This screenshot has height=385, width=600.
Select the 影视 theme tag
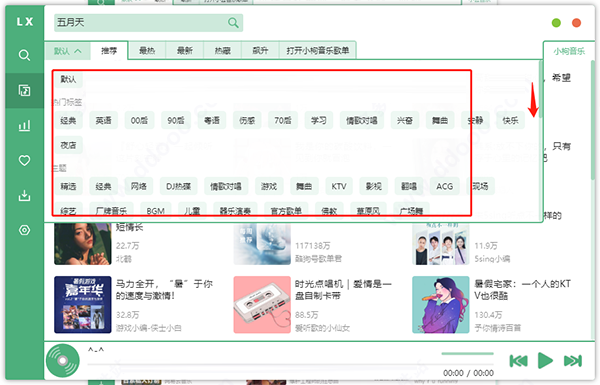(374, 186)
